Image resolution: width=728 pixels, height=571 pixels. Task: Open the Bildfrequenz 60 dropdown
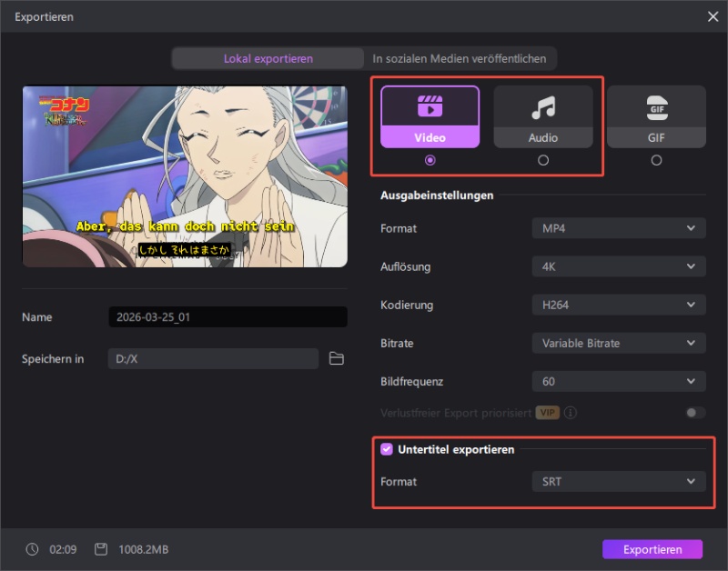[x=619, y=381]
